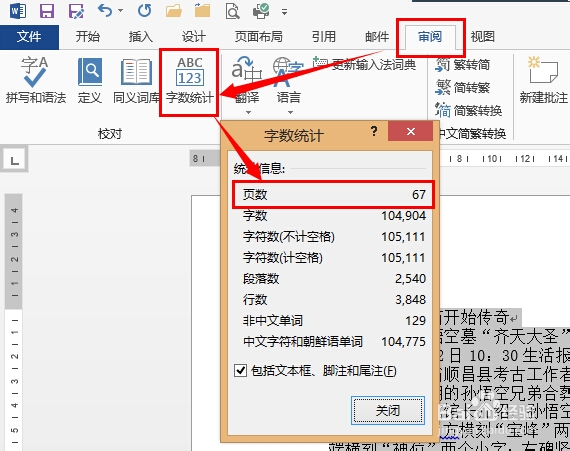Switch to the 开始 tab
570x451 pixels.
tap(88, 37)
